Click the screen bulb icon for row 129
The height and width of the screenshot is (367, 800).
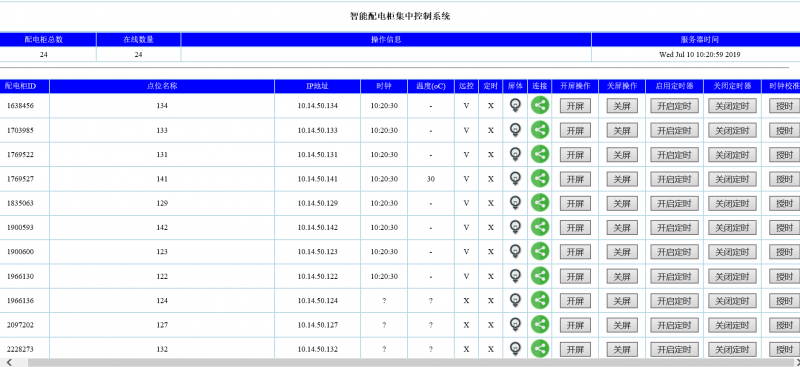(x=515, y=203)
